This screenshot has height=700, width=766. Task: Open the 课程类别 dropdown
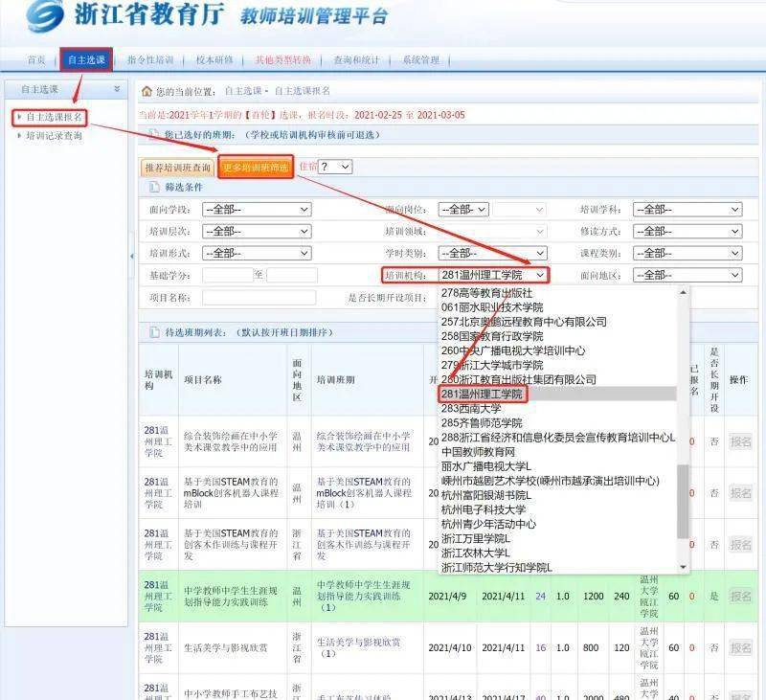pos(687,253)
